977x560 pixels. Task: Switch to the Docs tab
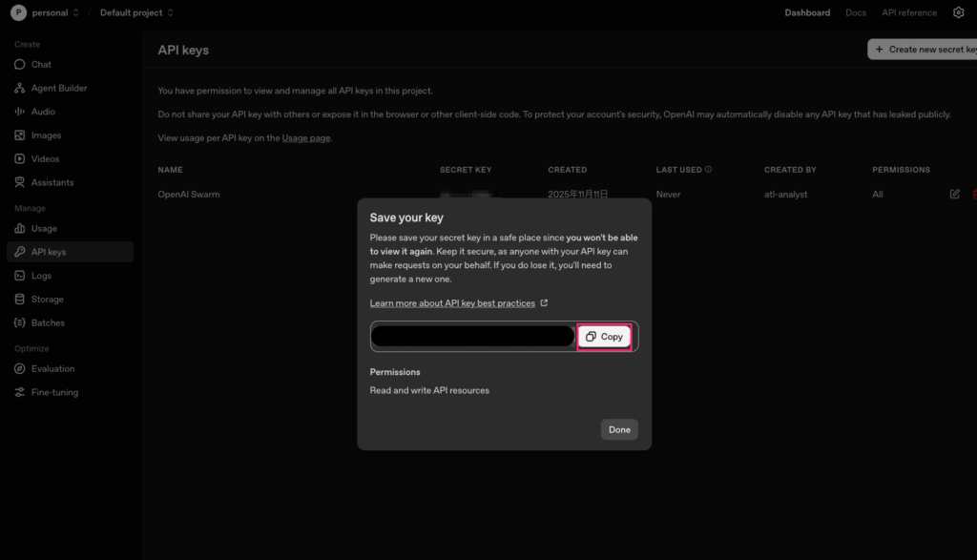pos(856,12)
